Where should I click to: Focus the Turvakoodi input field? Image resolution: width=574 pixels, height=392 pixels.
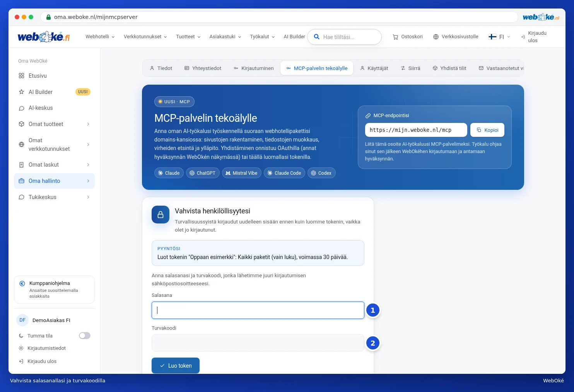point(258,343)
